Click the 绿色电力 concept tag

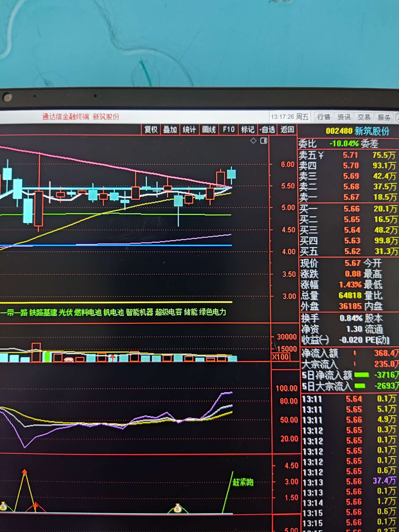click(x=213, y=312)
